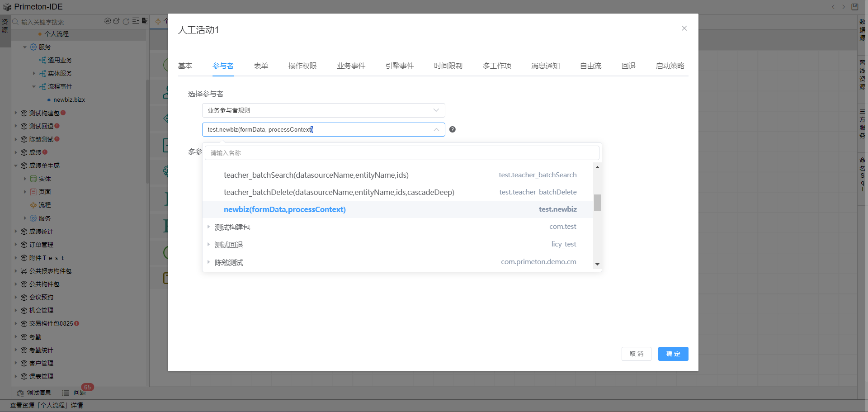The height and width of the screenshot is (412, 868).
Task: Click the add component package cube icon
Action: [x=117, y=21]
